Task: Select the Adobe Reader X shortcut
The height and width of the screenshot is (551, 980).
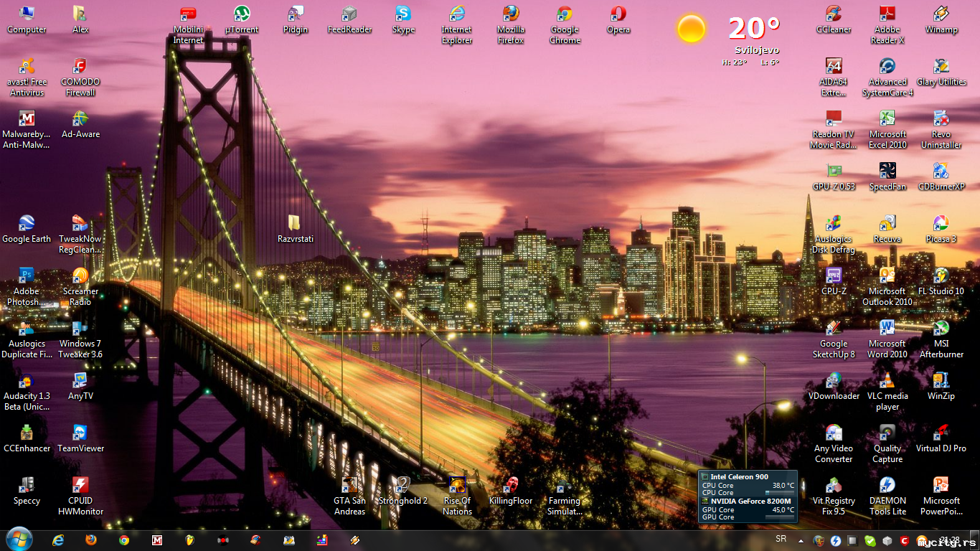Action: tap(887, 25)
